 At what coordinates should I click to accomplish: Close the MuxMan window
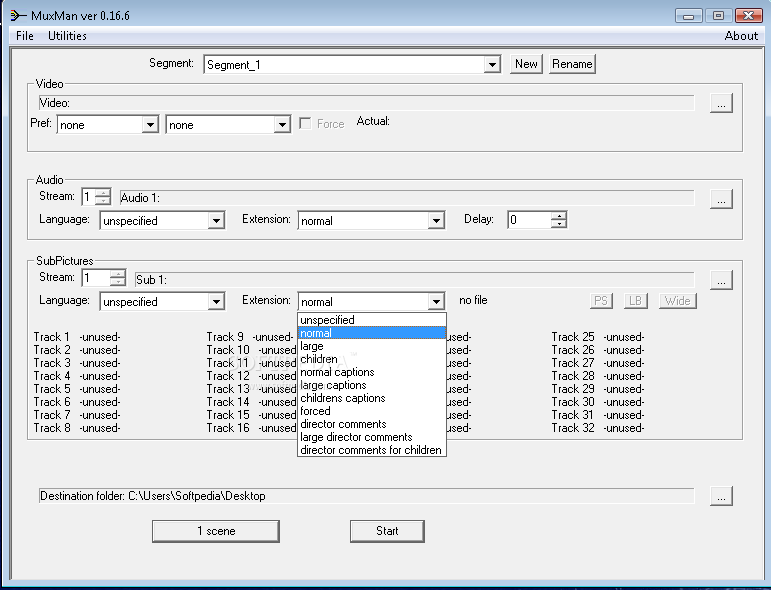(x=748, y=16)
